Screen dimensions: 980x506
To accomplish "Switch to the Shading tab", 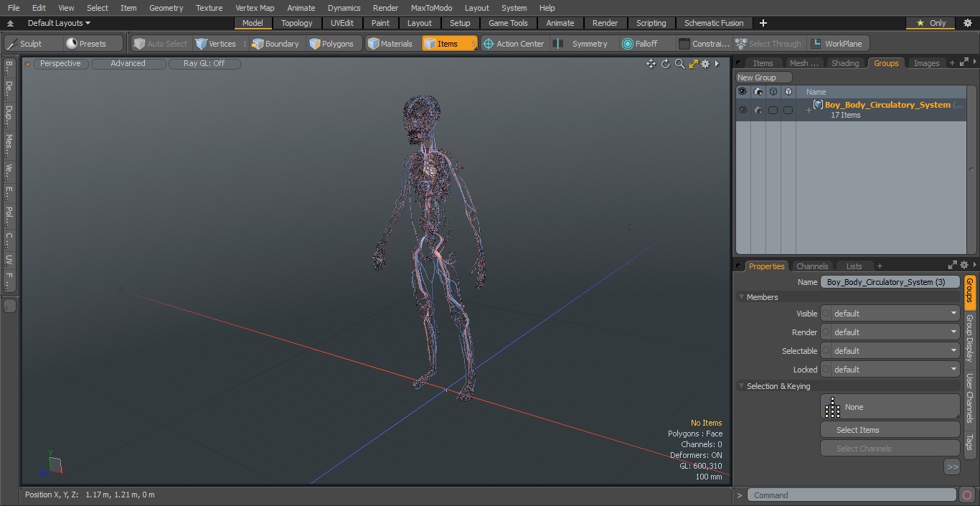I will point(844,63).
